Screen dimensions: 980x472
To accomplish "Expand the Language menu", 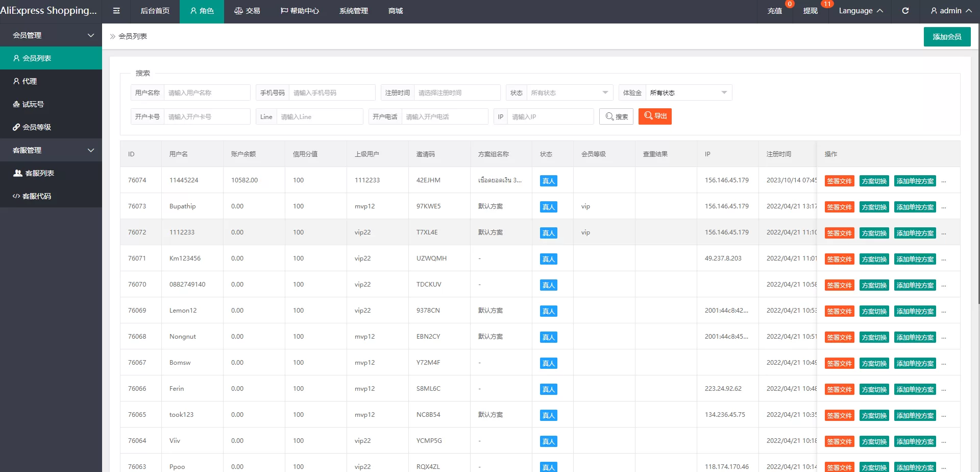I will (861, 11).
